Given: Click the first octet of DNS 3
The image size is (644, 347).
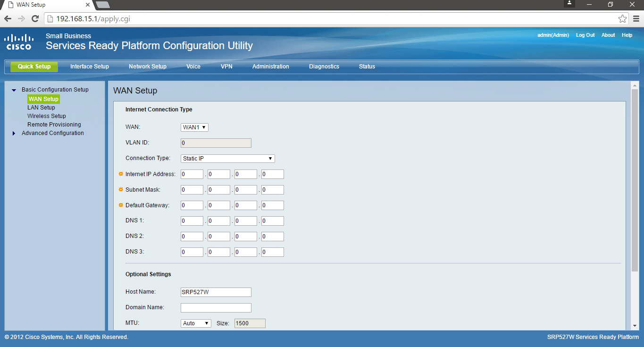Looking at the screenshot, I should coord(192,252).
